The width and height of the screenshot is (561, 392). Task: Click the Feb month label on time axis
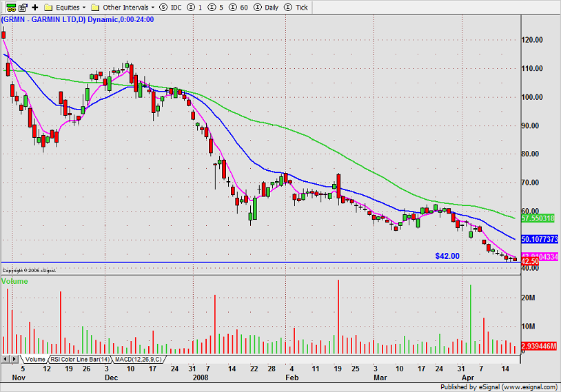click(292, 378)
